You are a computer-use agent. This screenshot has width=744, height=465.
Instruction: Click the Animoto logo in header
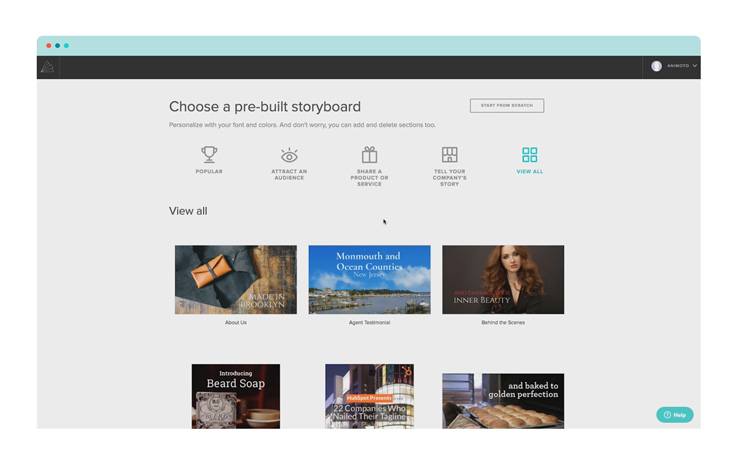(47, 67)
